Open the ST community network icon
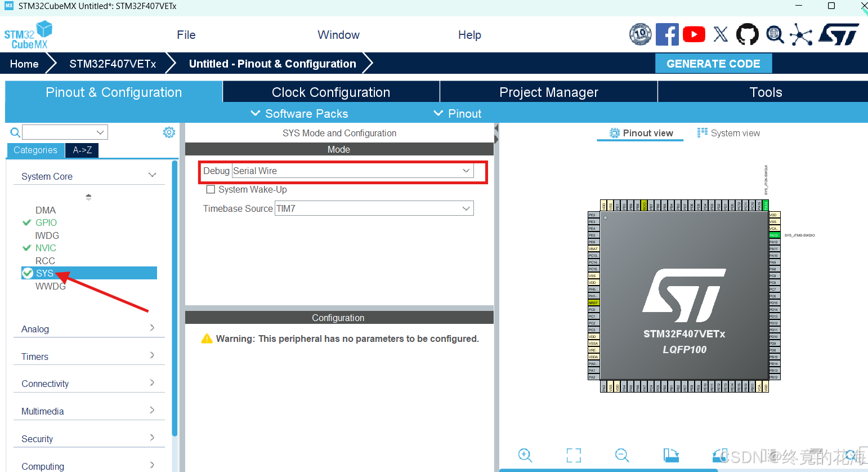 point(801,34)
